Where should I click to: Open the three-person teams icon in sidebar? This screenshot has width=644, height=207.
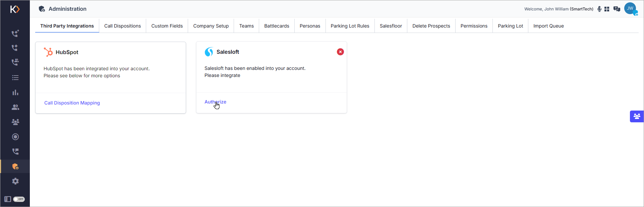15,122
